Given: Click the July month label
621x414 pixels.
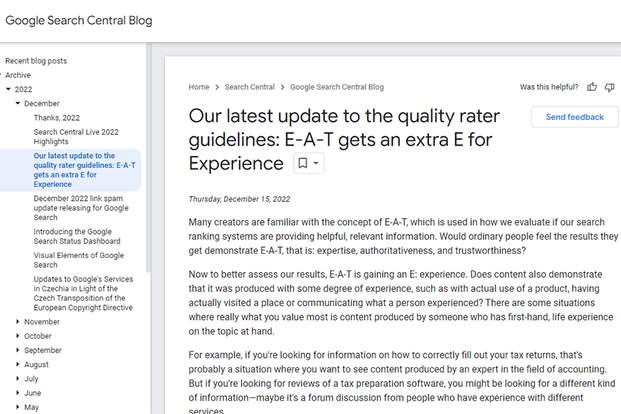Looking at the screenshot, I should tap(31, 379).
